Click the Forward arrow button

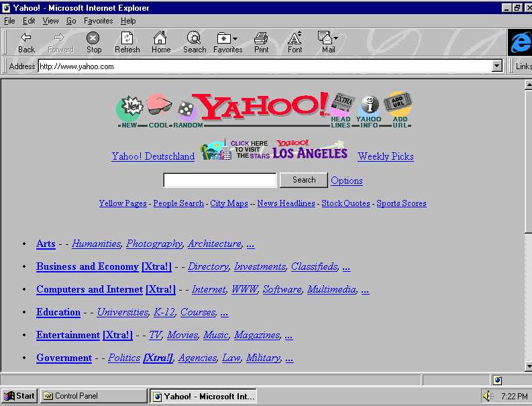click(x=60, y=42)
